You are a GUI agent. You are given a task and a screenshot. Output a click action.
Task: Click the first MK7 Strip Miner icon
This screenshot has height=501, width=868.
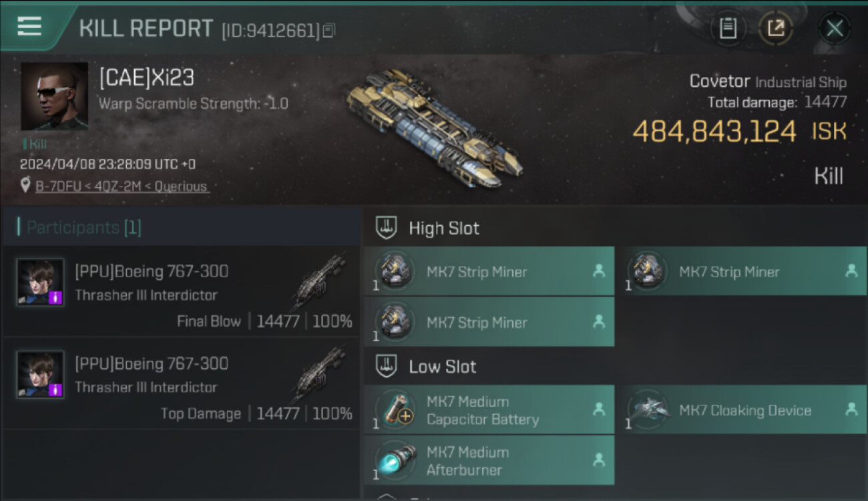395,271
